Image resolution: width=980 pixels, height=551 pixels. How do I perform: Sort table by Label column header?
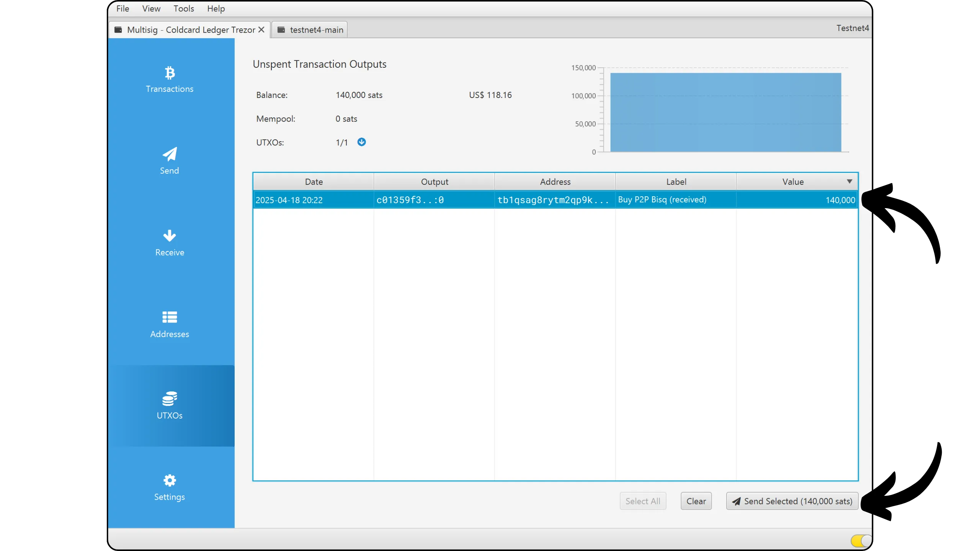676,182
